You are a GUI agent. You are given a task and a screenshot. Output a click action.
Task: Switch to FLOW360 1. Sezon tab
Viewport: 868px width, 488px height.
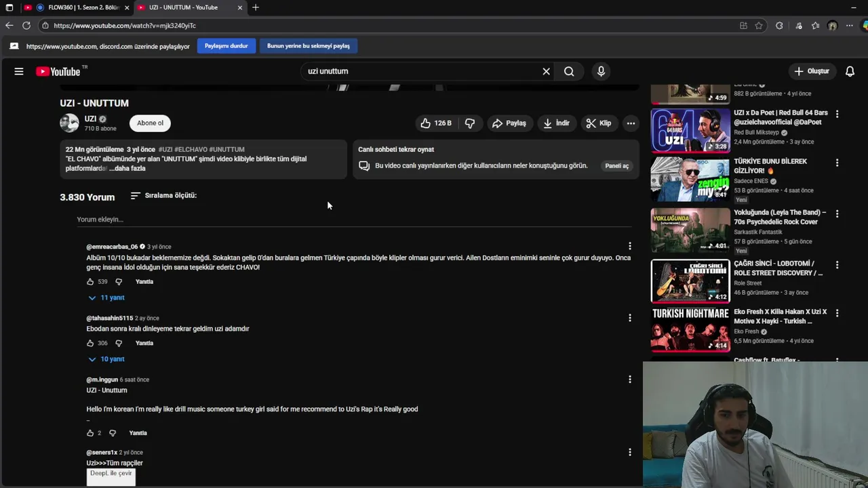(x=77, y=7)
